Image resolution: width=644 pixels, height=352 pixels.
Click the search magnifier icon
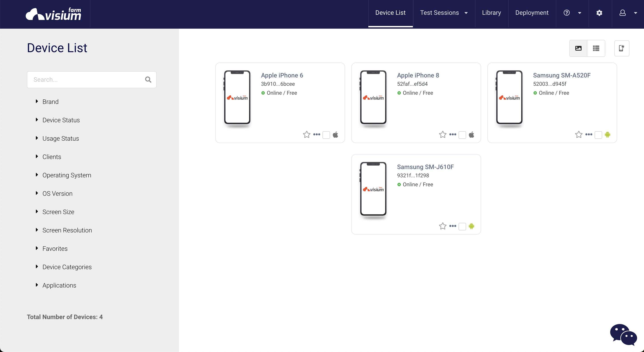(x=148, y=79)
